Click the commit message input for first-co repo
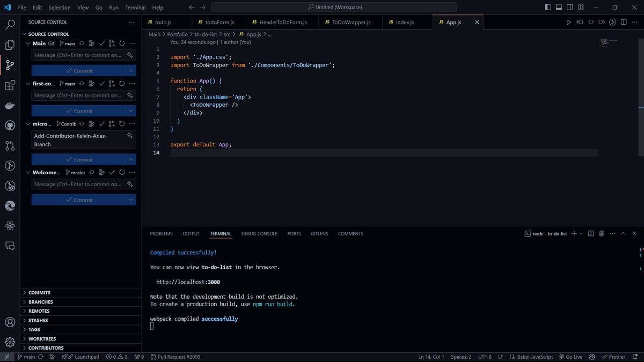Screen dimensions: 644x362 pyautogui.click(x=80, y=95)
